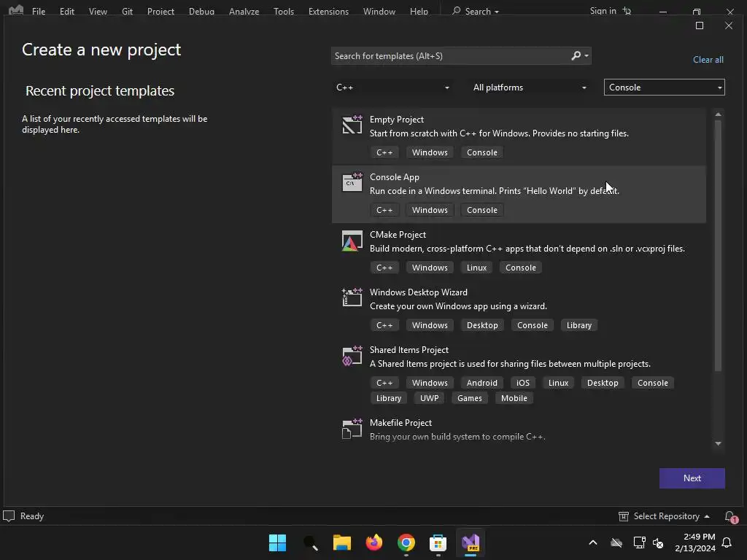Select the Shared Items Project template title

pos(409,350)
